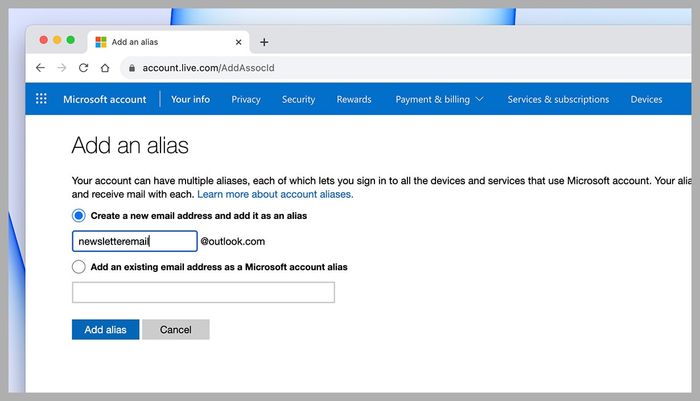Open the Microsoft apps grid launcher
The width and height of the screenshot is (700, 401).
[x=41, y=99]
